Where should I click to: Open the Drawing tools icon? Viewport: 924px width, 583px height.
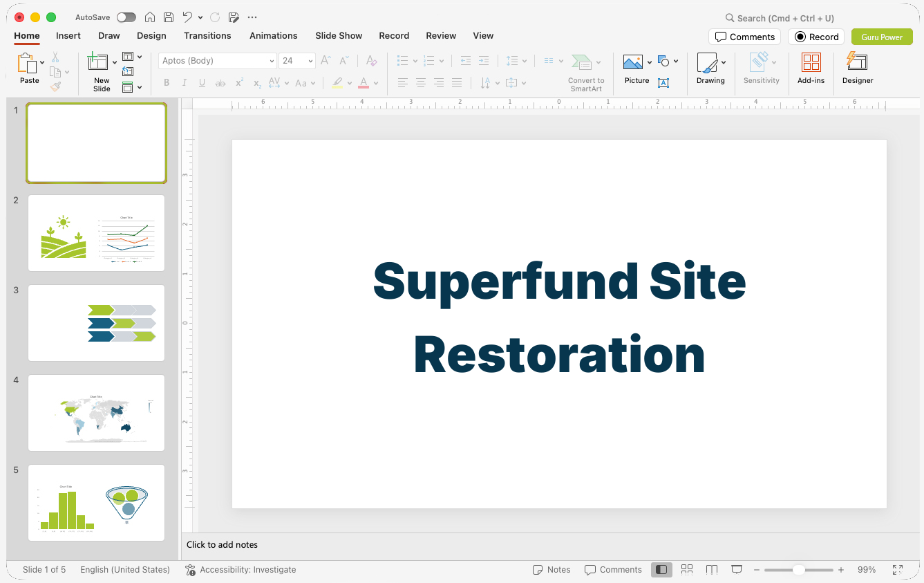click(x=707, y=62)
